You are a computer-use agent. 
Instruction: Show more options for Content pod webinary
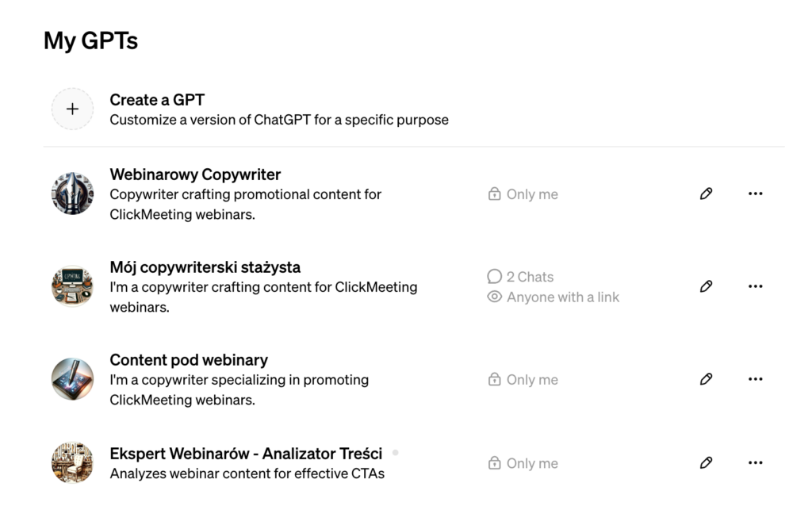[755, 379]
